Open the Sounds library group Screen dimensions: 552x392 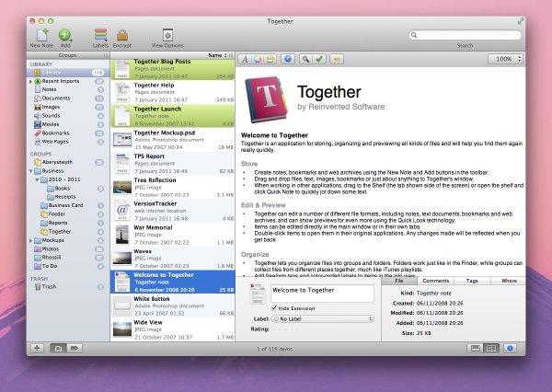coord(68,116)
